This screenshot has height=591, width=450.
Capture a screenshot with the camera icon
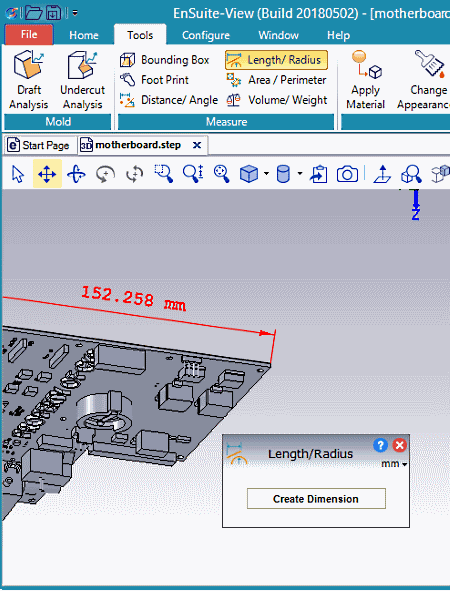click(347, 174)
